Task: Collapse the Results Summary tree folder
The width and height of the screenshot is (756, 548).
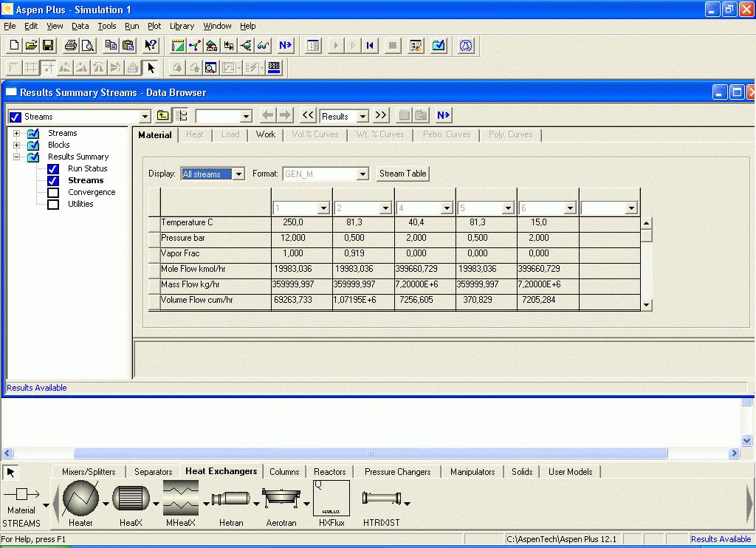Action: tap(16, 157)
